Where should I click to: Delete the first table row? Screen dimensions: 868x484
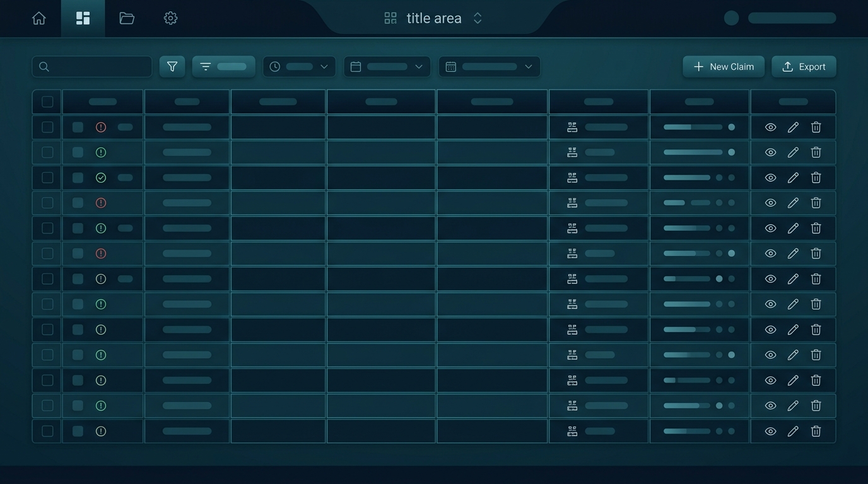pyautogui.click(x=816, y=127)
